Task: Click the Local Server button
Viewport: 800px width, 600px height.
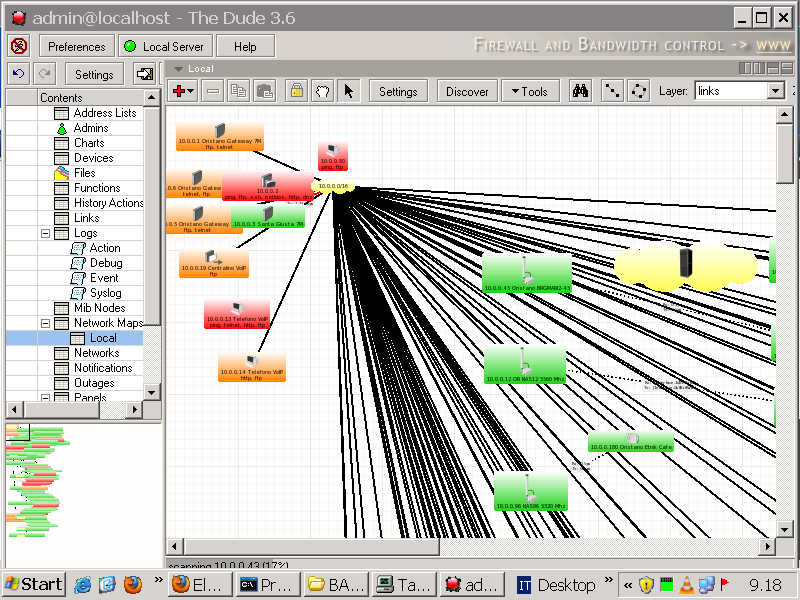Action: click(165, 46)
